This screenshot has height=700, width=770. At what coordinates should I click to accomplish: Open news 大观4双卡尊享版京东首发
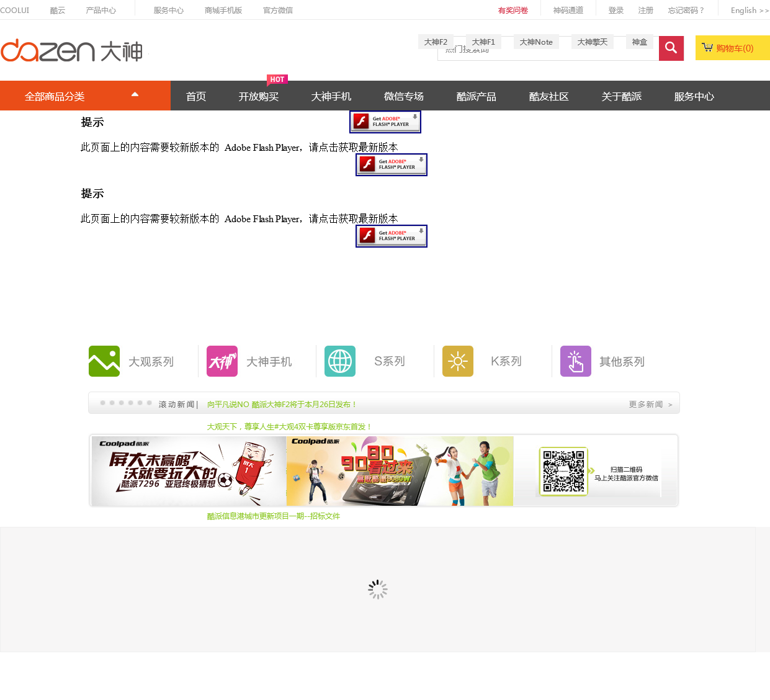pos(289,426)
